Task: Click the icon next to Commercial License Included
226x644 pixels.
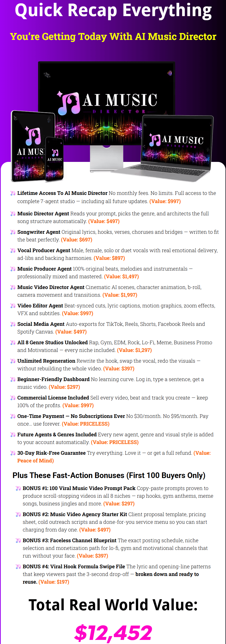Action: (x=13, y=398)
